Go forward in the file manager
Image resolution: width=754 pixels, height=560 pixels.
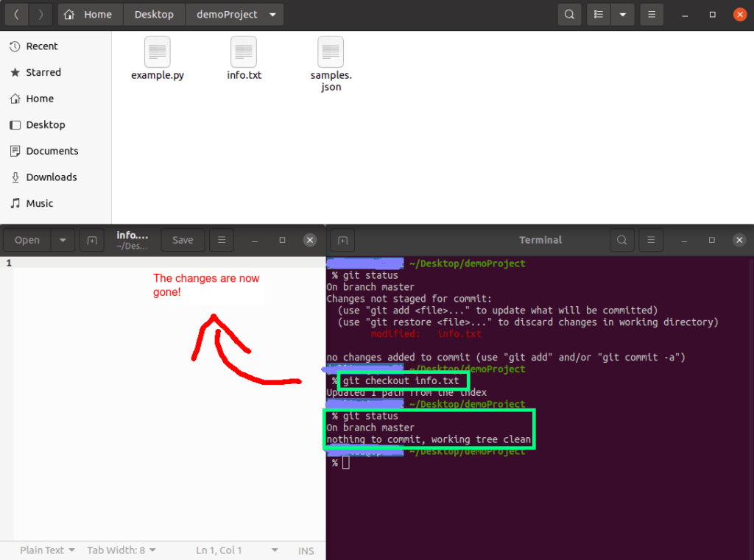(x=41, y=15)
